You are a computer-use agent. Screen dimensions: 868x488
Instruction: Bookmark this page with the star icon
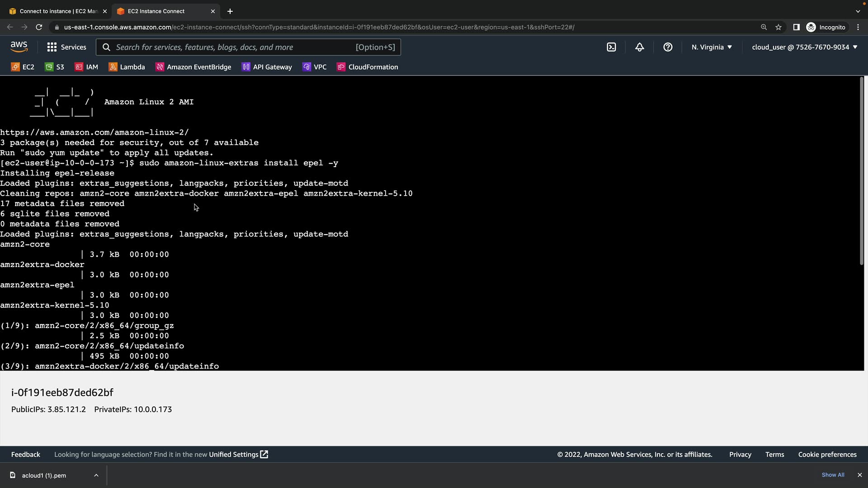click(778, 27)
